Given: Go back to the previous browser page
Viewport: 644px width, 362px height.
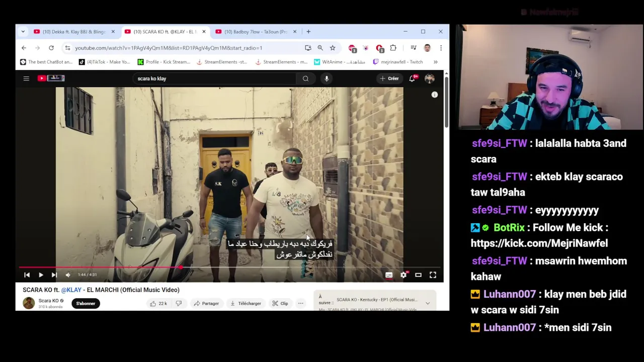Looking at the screenshot, I should 24,48.
